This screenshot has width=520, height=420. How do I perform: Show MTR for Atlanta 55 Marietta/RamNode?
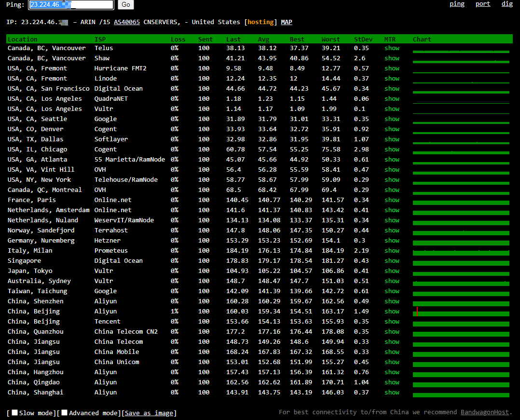tap(392, 160)
